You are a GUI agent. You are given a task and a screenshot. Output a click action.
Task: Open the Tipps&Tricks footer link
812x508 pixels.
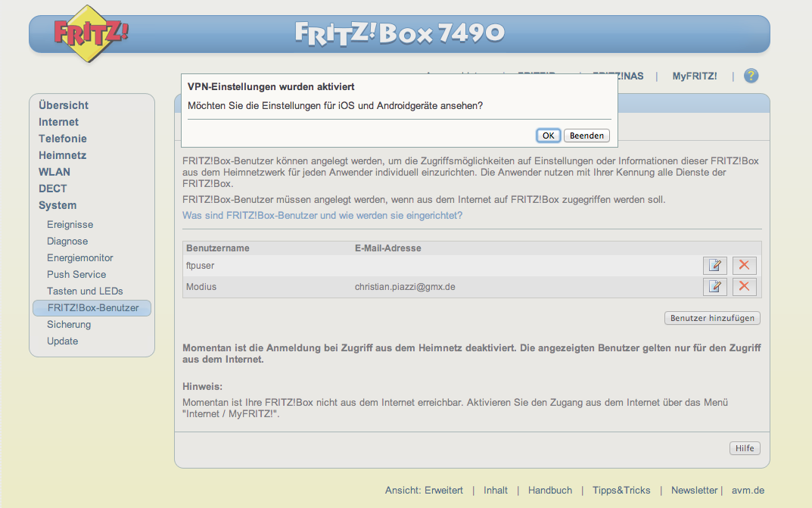point(621,491)
